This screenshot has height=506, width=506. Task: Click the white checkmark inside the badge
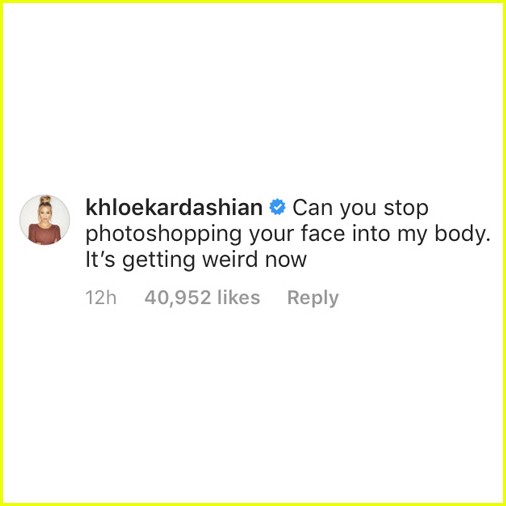tap(277, 208)
